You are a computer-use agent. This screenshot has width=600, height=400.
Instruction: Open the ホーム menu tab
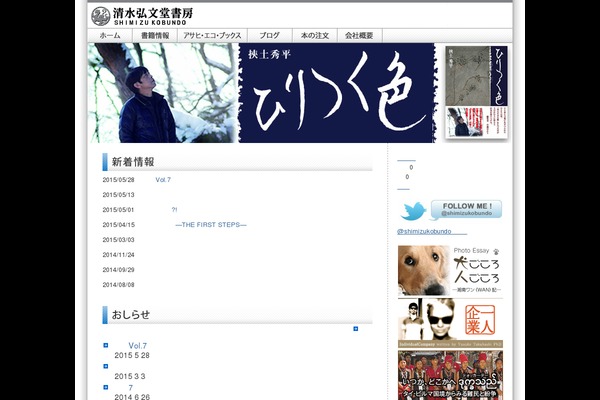click(110, 36)
